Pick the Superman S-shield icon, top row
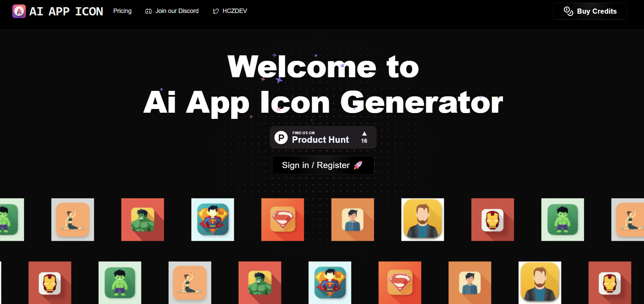The image size is (644, 304). pos(283,220)
